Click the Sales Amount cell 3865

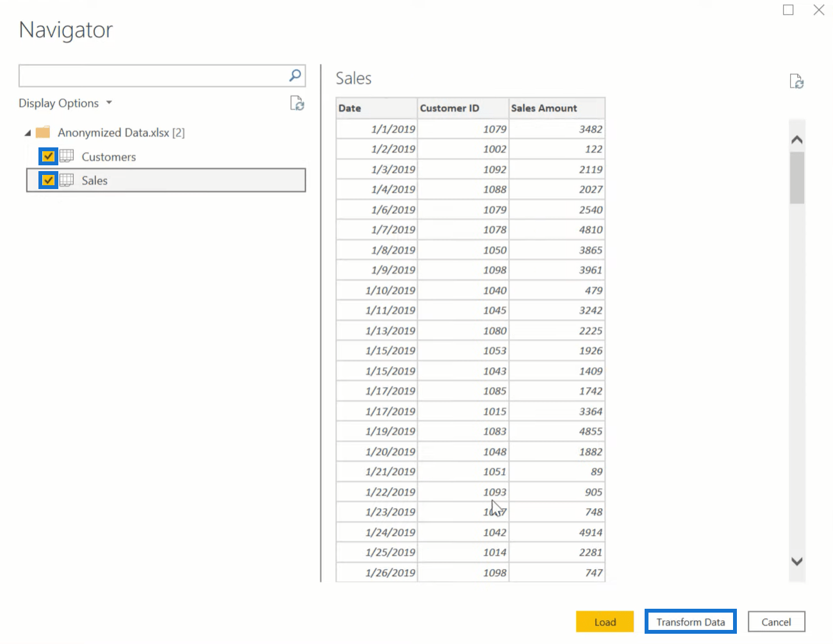pyautogui.click(x=557, y=250)
